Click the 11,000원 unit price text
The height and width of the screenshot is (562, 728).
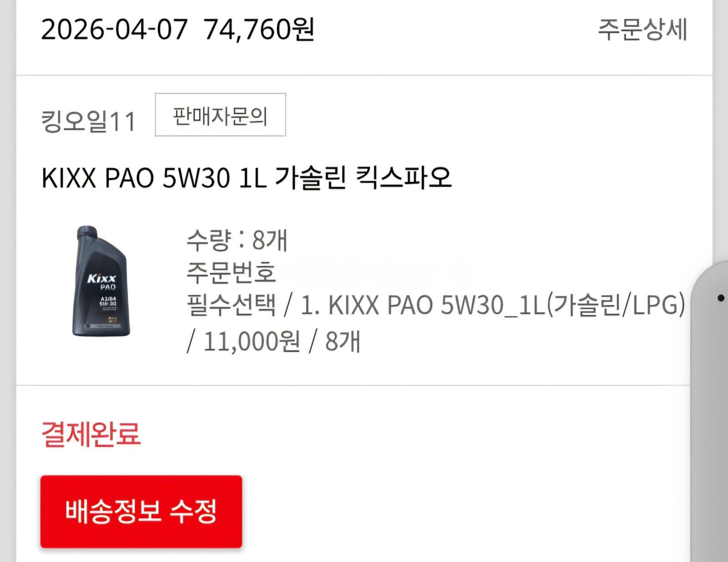tap(252, 341)
